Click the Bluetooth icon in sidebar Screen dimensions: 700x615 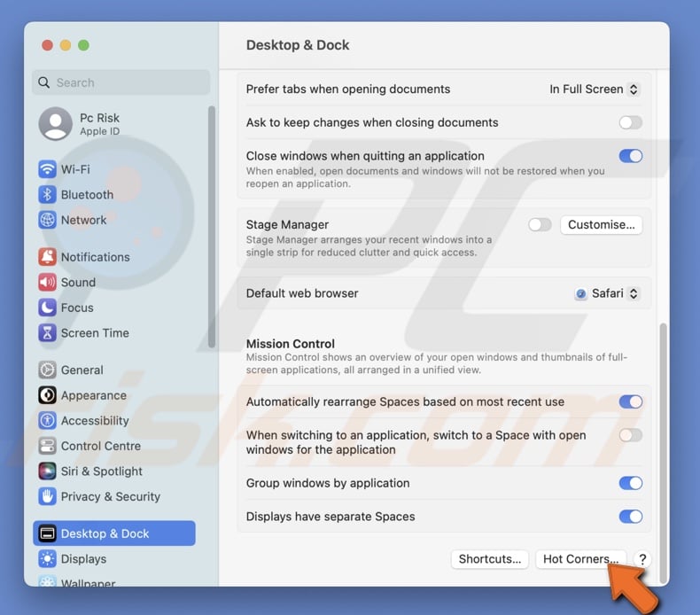click(x=47, y=195)
